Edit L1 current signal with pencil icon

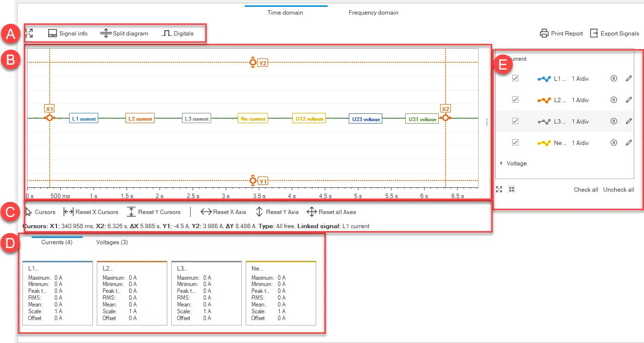(628, 78)
